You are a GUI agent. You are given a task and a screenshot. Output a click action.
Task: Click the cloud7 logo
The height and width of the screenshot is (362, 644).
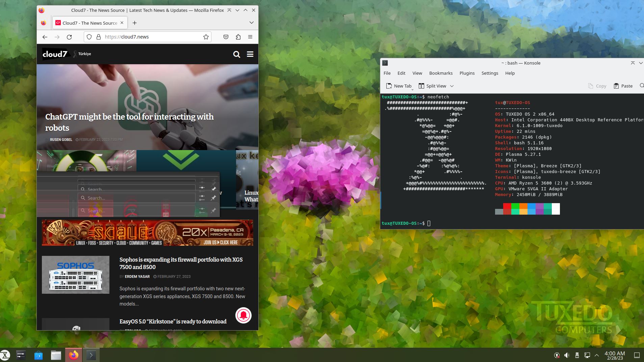[55, 54]
